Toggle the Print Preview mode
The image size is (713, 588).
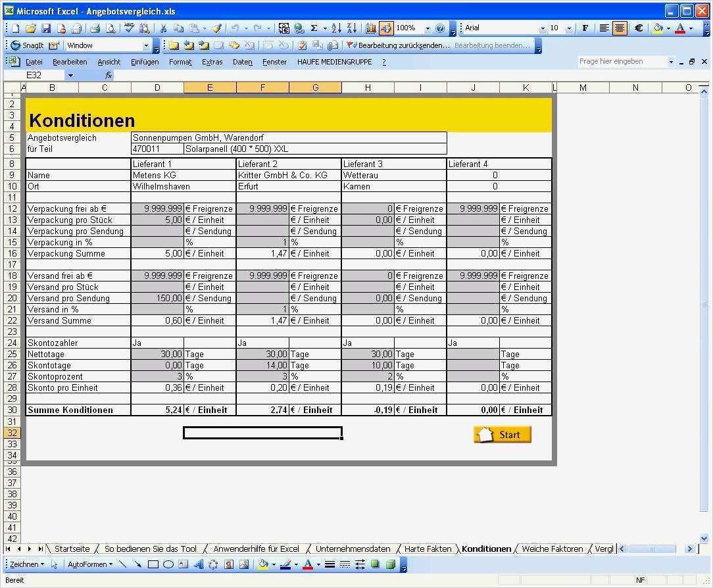click(x=111, y=28)
